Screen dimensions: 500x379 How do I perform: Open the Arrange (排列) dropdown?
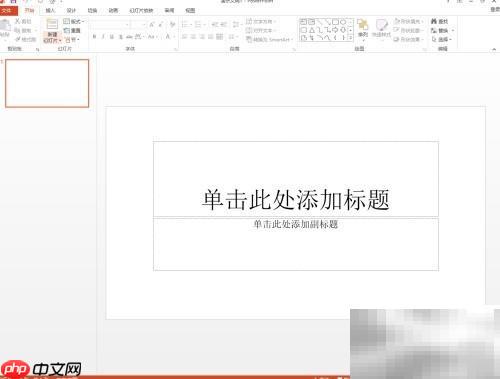pyautogui.click(x=363, y=30)
